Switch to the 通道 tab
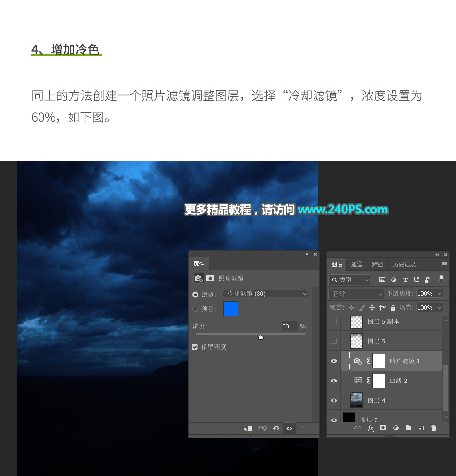 click(x=356, y=264)
